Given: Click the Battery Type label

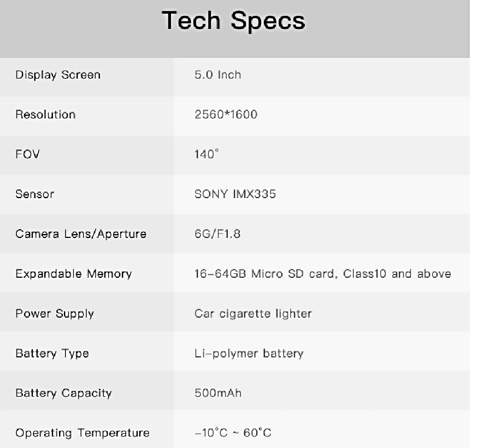Looking at the screenshot, I should 52,354.
